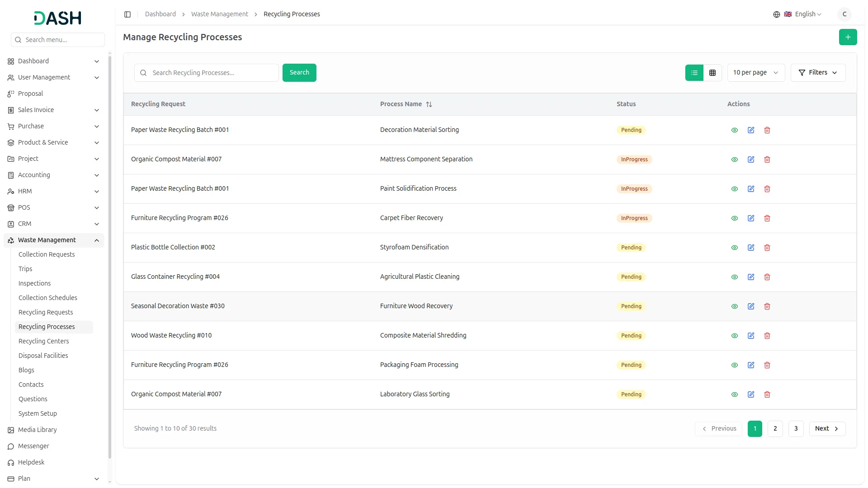Edit the Styrofoam Densification process

click(x=750, y=248)
